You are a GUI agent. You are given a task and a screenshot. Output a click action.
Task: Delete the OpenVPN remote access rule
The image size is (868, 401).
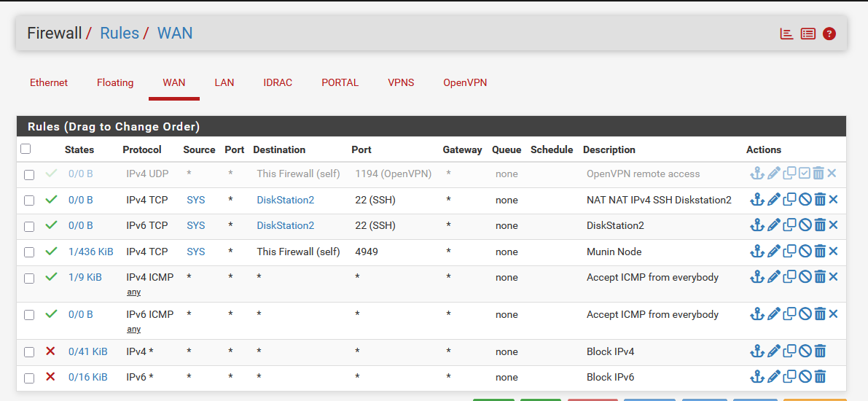tap(820, 174)
